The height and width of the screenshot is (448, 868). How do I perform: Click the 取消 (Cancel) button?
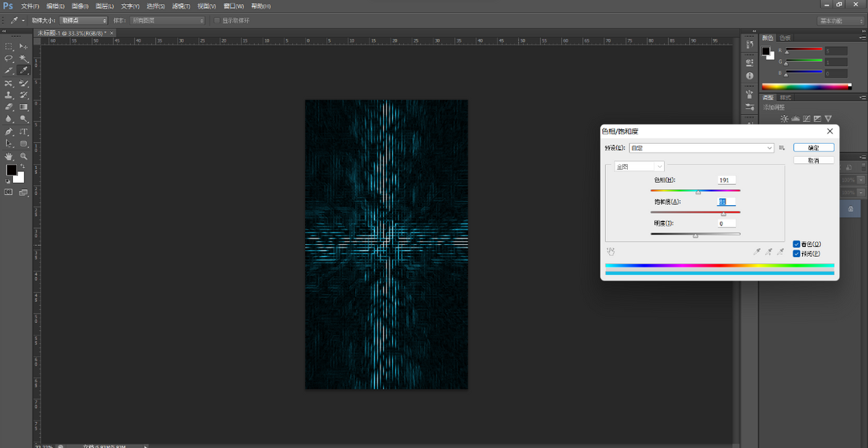[x=813, y=160]
